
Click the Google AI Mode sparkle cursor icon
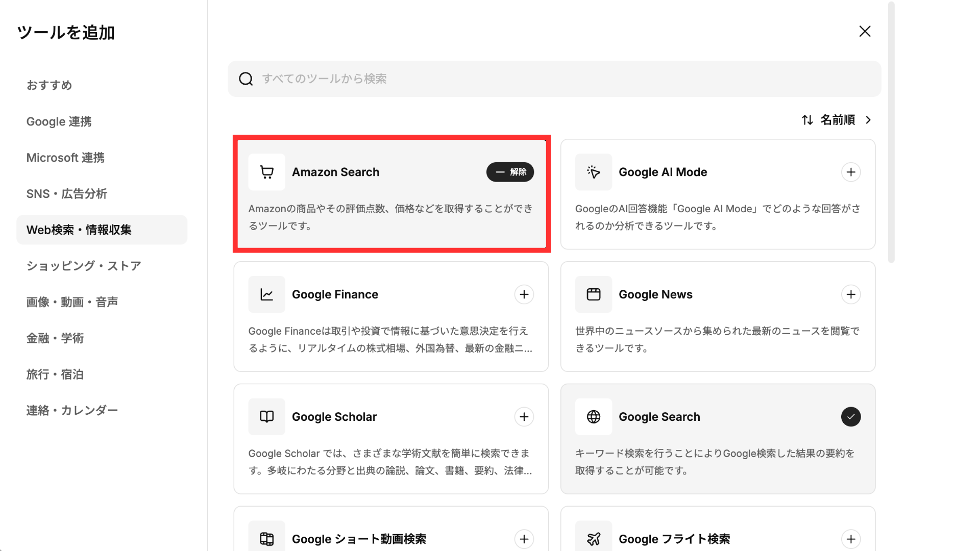(593, 172)
